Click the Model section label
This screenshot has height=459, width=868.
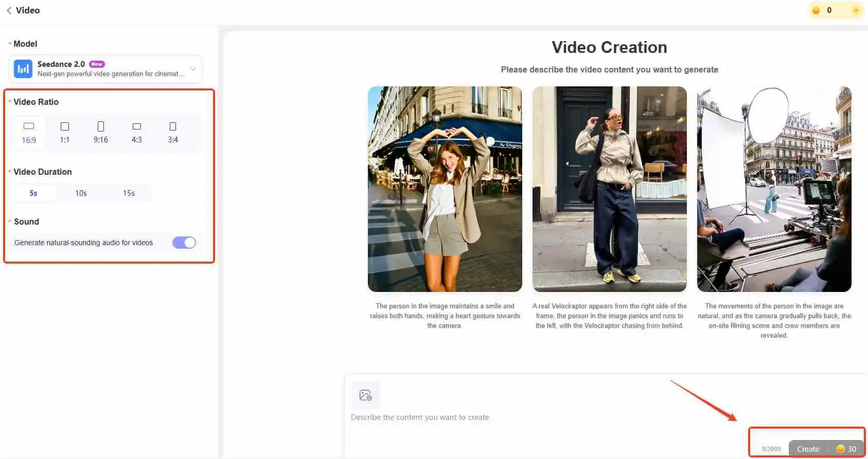pyautogui.click(x=25, y=44)
